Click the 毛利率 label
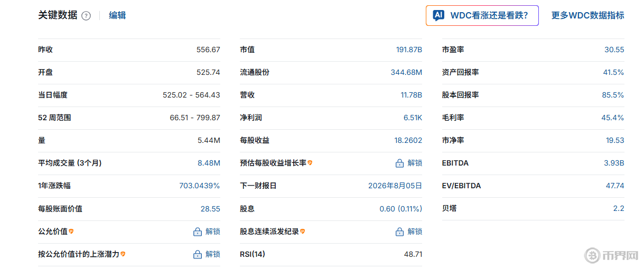 pyautogui.click(x=453, y=118)
